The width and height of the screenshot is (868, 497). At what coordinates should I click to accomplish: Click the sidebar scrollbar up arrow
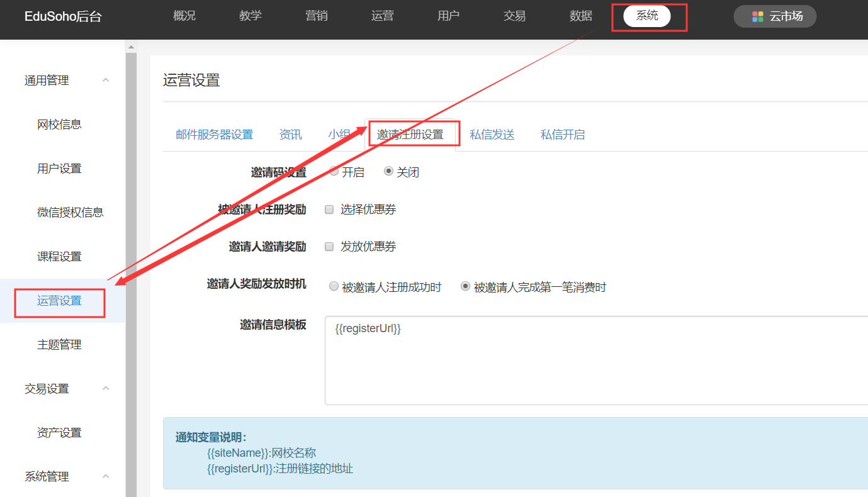click(131, 47)
